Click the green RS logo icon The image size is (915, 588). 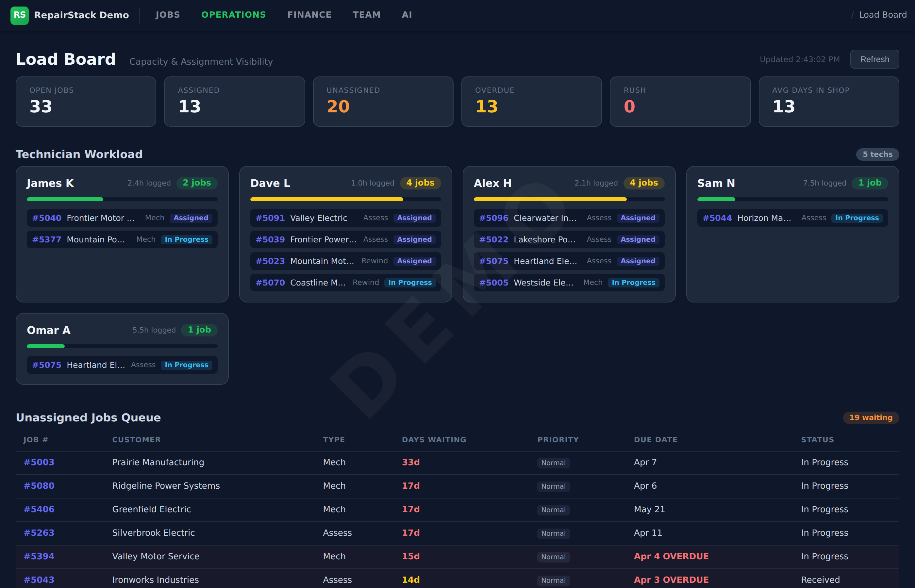(x=20, y=15)
